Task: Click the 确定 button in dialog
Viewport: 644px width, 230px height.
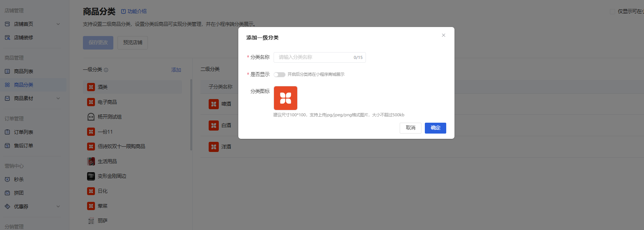Action: point(435,128)
